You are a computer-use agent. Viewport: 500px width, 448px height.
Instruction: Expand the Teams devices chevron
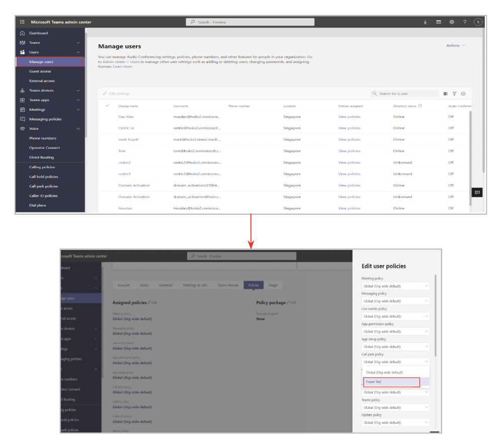(x=78, y=91)
